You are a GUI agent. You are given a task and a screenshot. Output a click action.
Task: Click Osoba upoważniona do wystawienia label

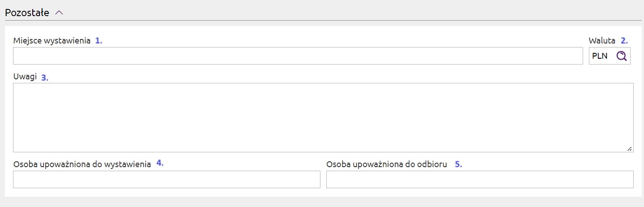pos(82,164)
